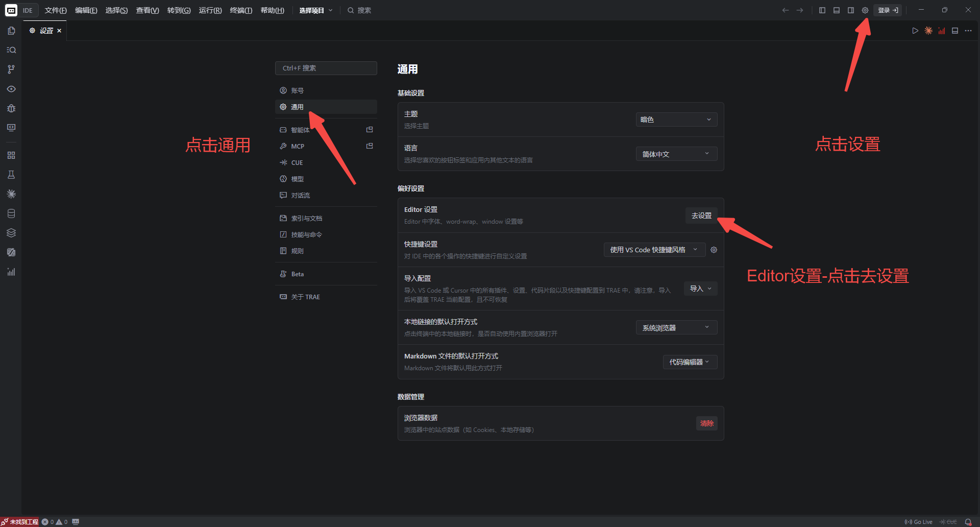Image resolution: width=980 pixels, height=527 pixels.
Task: Focus the Ctrl+F 搜索 settings search field
Action: coord(326,68)
